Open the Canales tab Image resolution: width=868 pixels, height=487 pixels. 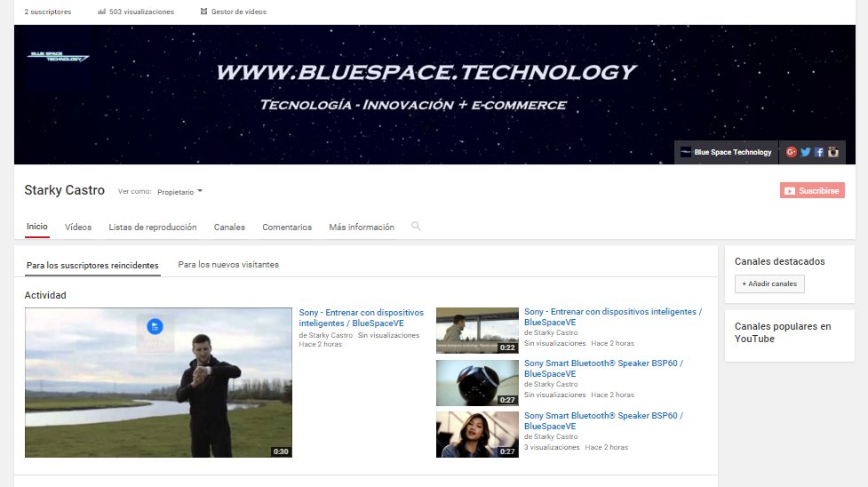(229, 228)
